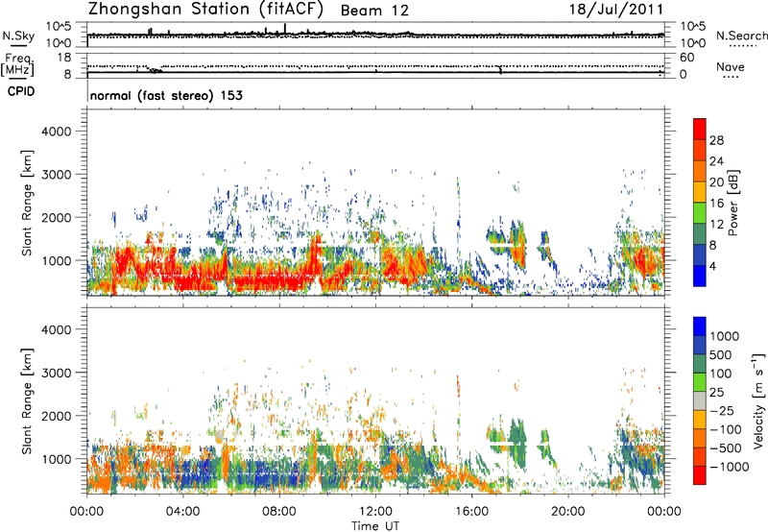Pick the bright blue 0–4 dB power segment
Viewport: 768px width, 532px height.
[x=700, y=277]
